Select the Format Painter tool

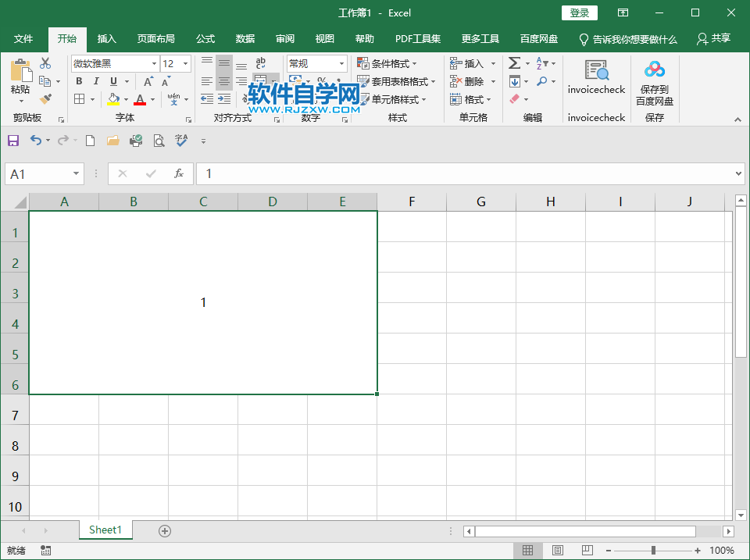(47, 99)
